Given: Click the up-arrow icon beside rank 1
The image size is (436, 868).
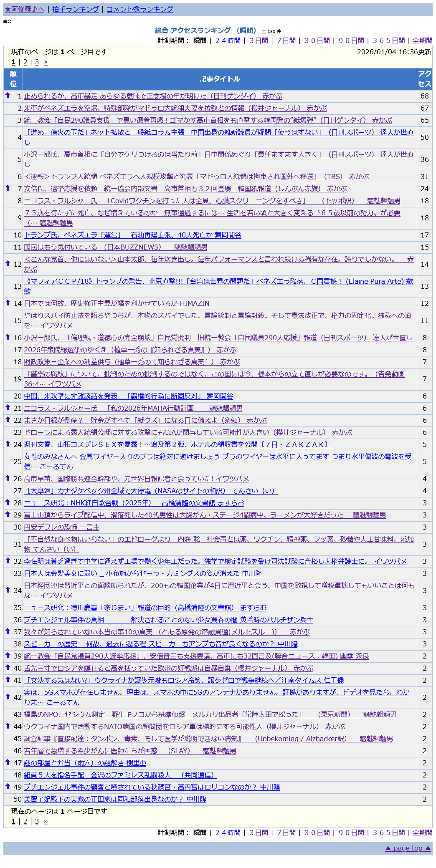Looking at the screenshot, I should click(x=8, y=96).
